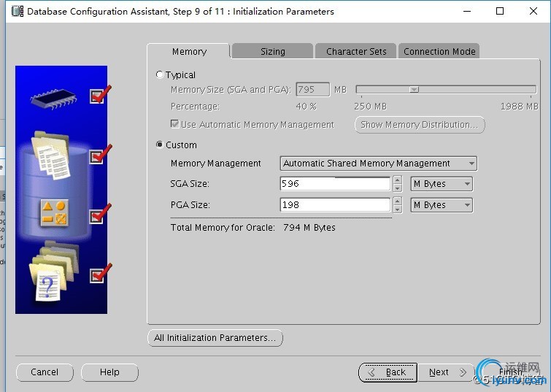Toggle Use Automatic Memory Management checkbox
The height and width of the screenshot is (392, 551).
tap(174, 124)
